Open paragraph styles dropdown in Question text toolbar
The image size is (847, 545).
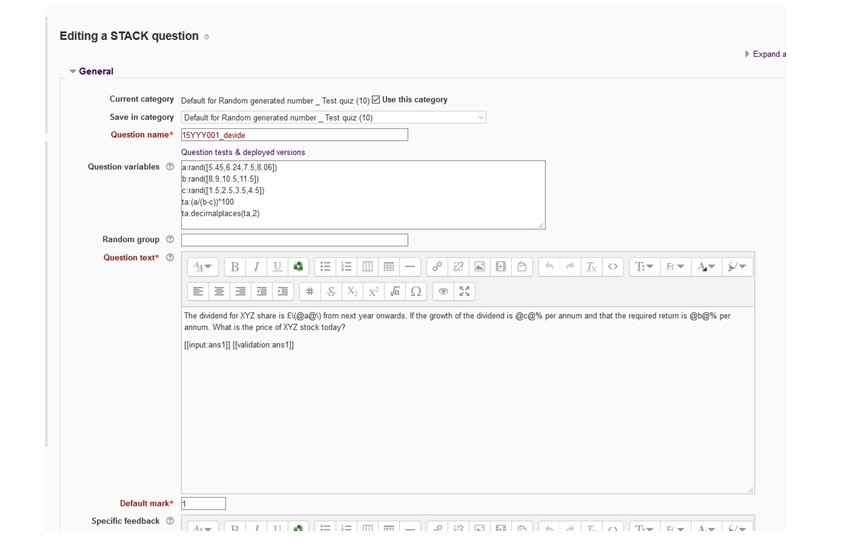point(202,267)
